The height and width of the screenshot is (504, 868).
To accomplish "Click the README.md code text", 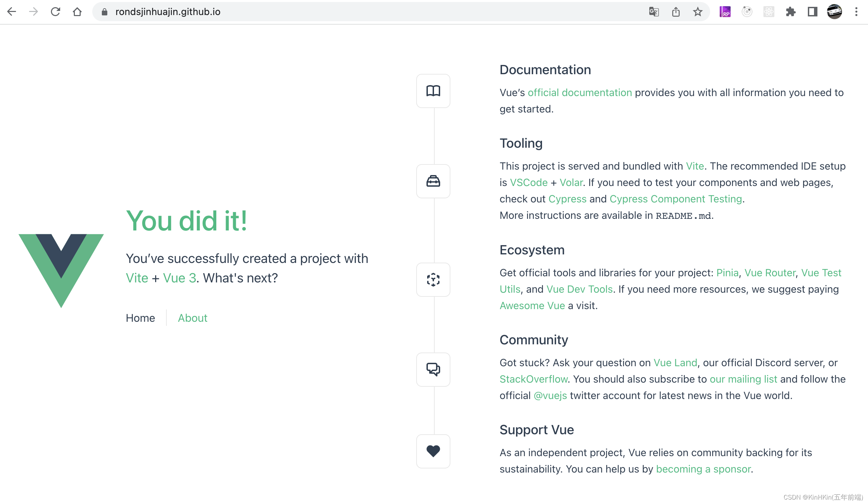I will [x=683, y=216].
